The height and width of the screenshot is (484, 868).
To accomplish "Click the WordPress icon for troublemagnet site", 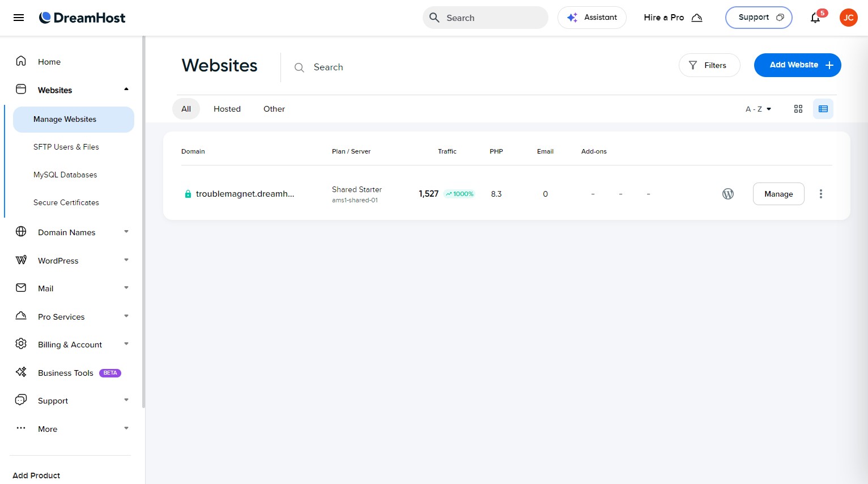I will [x=728, y=194].
